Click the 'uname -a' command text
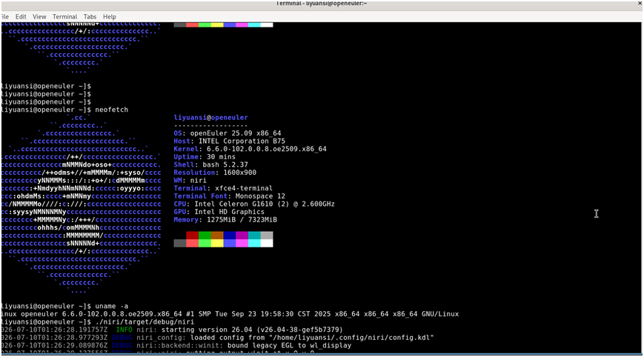Viewport: 644px width, 357px height. click(112, 306)
